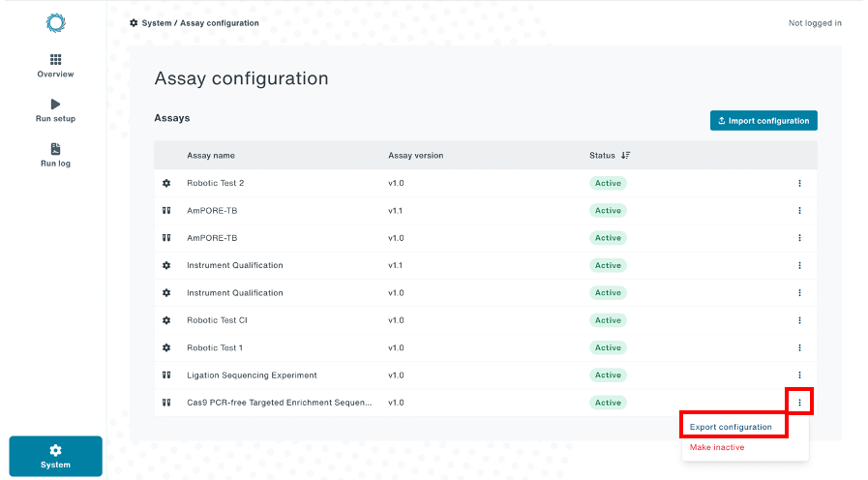Click the Active badge for AmPORE-TB v1.1
Viewport: 868px width, 480px height.
pyautogui.click(x=608, y=210)
